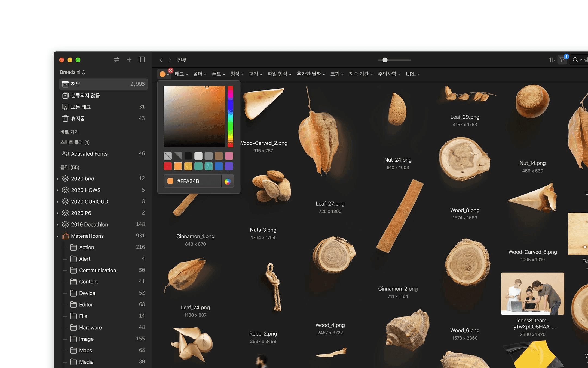Click the plus add button in sidebar

[x=129, y=60]
